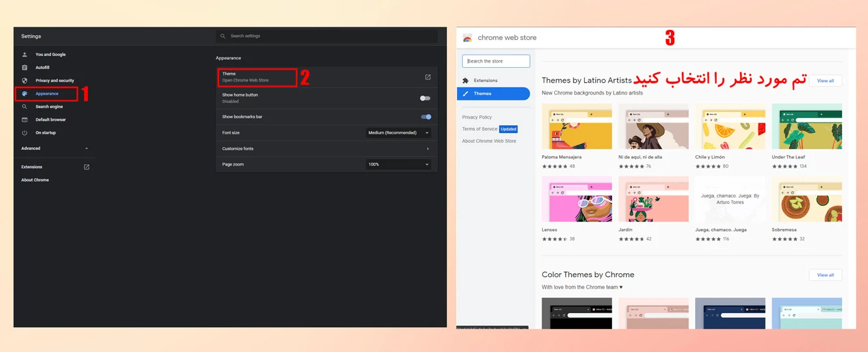868x352 pixels.
Task: Open Extensions via external link icon
Action: coord(86,167)
